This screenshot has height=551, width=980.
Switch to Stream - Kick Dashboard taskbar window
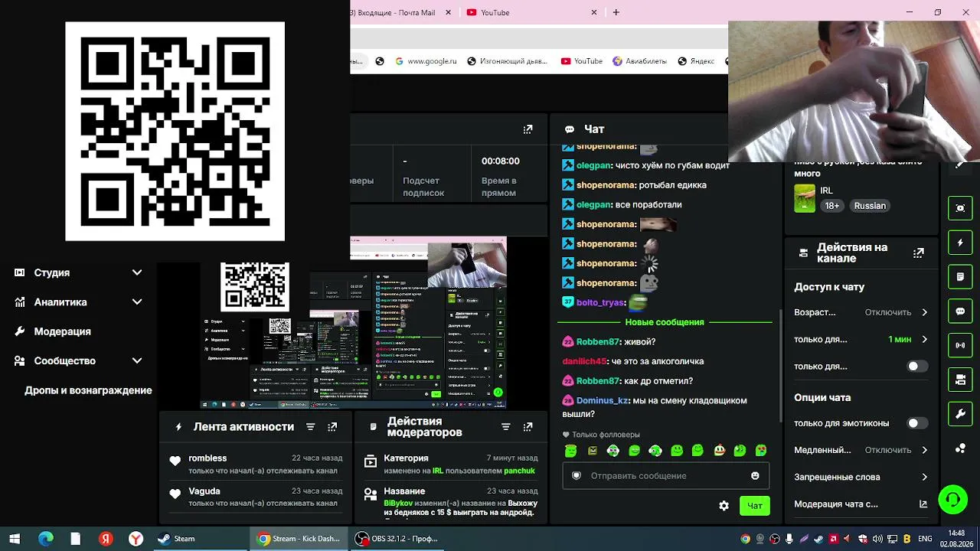[299, 539]
